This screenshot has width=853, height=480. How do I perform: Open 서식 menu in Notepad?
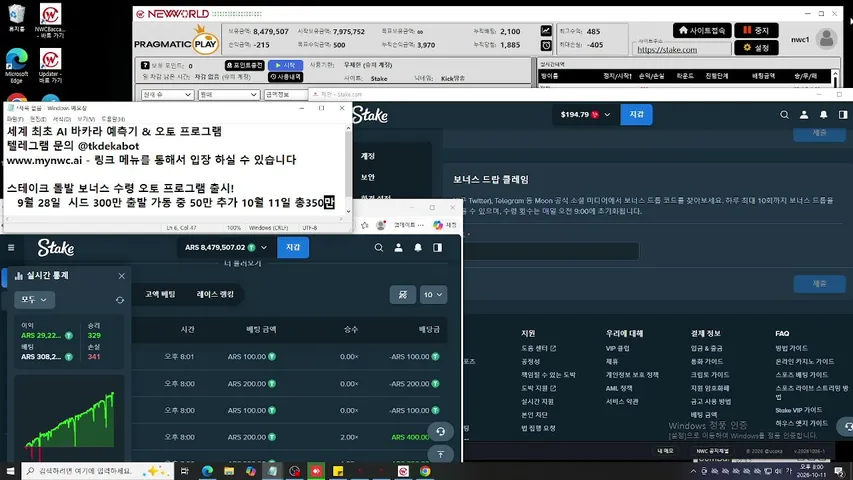pos(61,119)
